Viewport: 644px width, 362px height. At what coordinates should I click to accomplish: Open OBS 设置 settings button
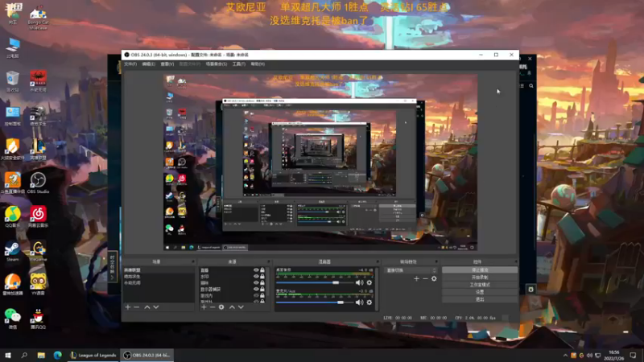pyautogui.click(x=480, y=292)
